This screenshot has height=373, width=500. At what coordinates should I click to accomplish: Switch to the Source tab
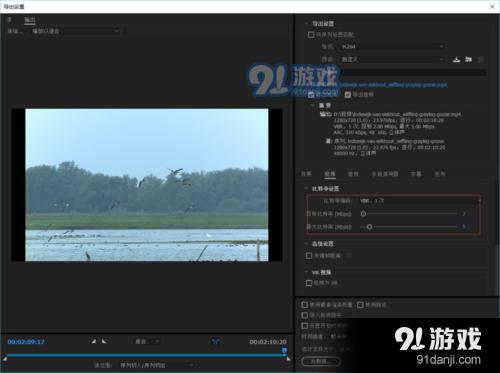tap(9, 20)
